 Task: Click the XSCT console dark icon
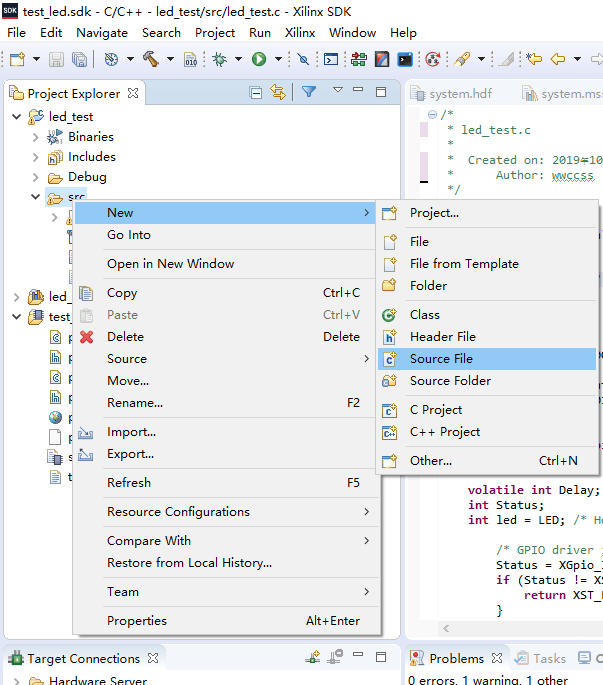[x=405, y=59]
